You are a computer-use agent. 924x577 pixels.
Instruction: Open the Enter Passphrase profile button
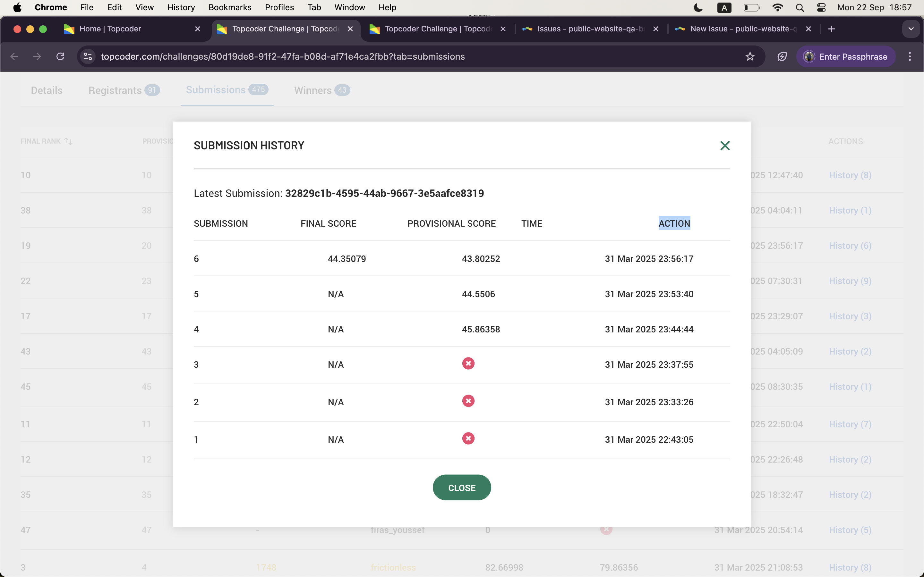click(x=845, y=56)
